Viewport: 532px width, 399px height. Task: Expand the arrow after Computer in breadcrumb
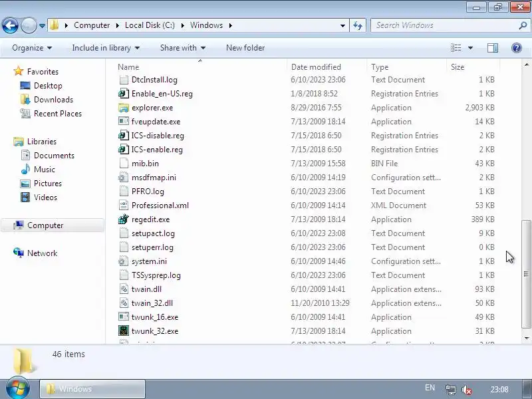pos(118,25)
